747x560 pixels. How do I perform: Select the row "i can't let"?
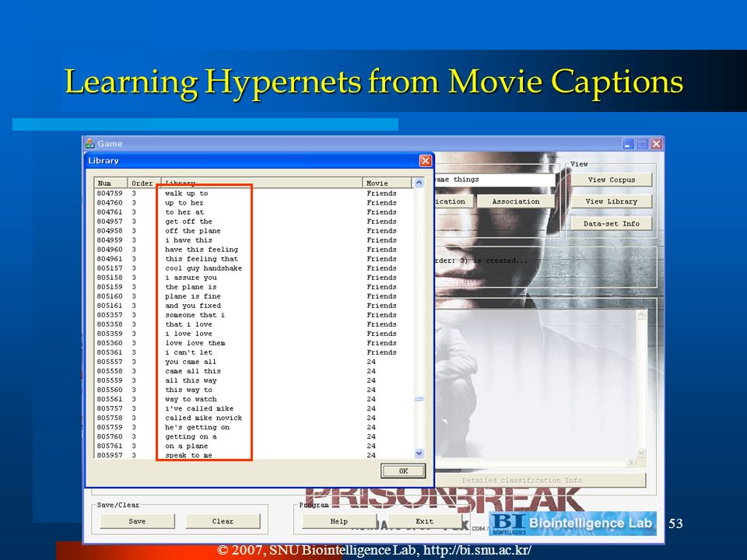click(x=254, y=352)
